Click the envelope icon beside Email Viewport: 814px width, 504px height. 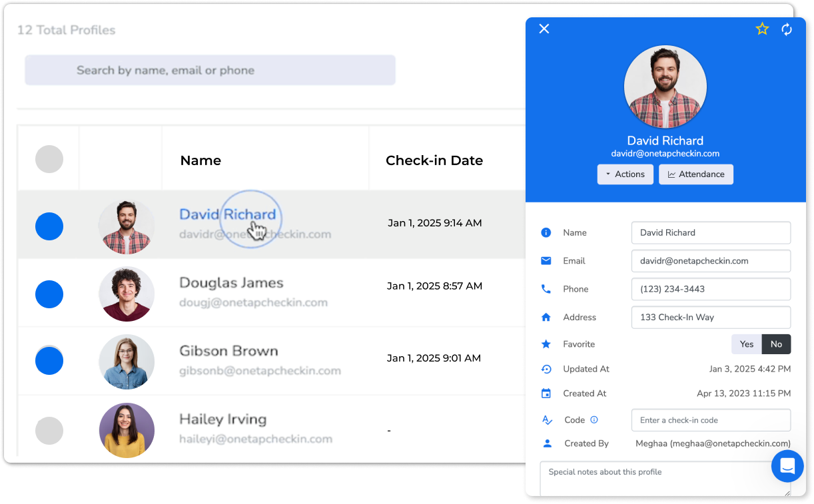point(546,261)
